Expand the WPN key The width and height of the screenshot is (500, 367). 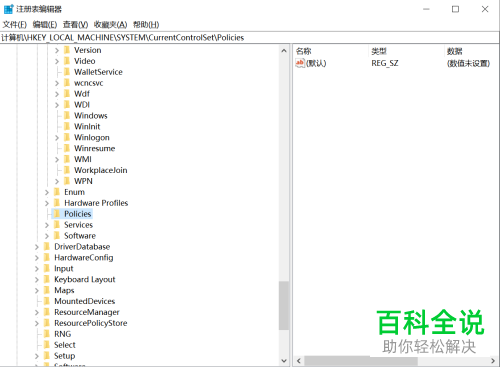point(57,181)
